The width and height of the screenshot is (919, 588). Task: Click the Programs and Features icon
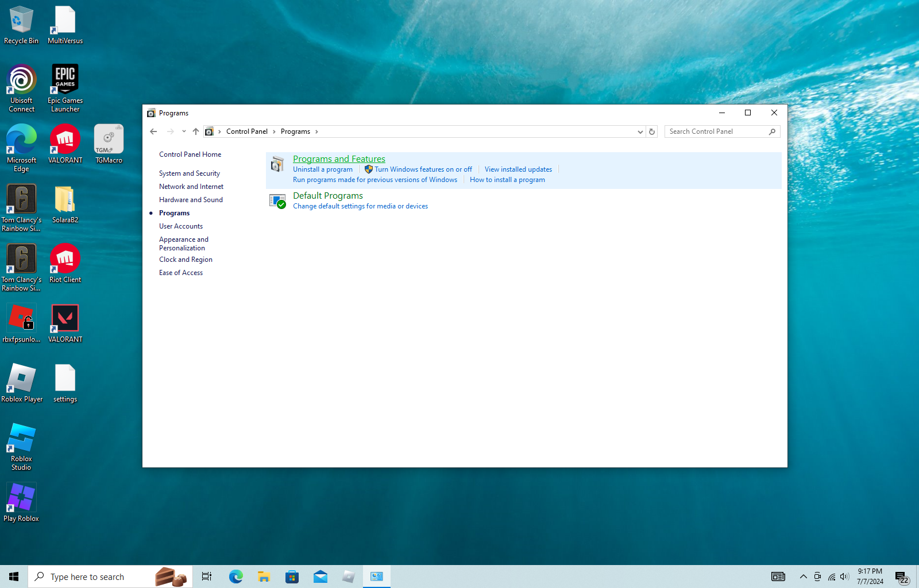277,164
